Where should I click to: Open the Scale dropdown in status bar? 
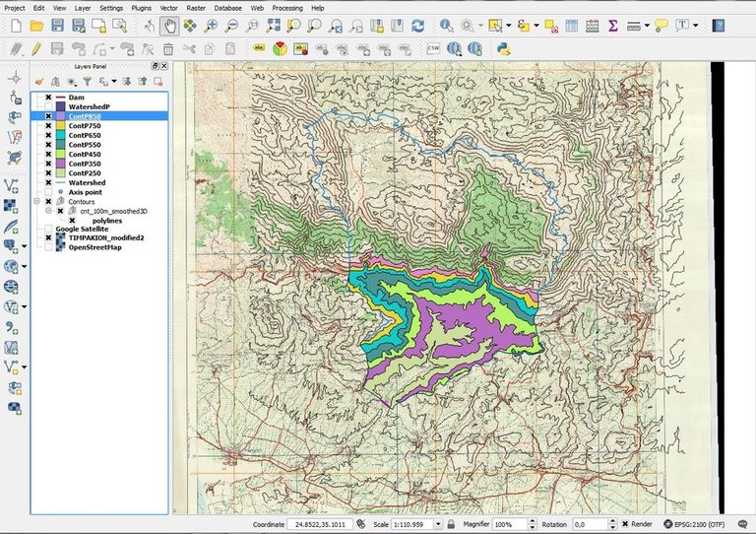(x=436, y=524)
